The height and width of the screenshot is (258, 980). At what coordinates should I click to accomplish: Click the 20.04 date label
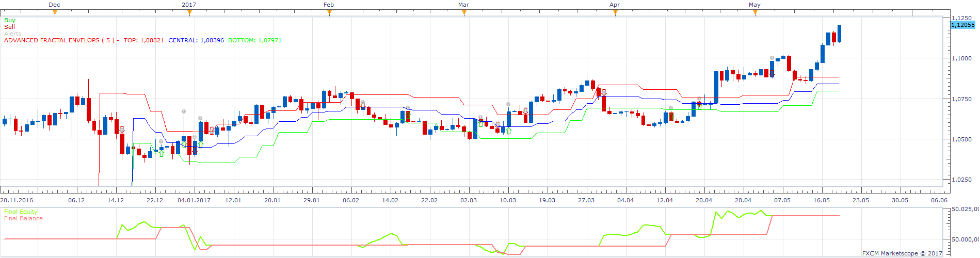[704, 200]
